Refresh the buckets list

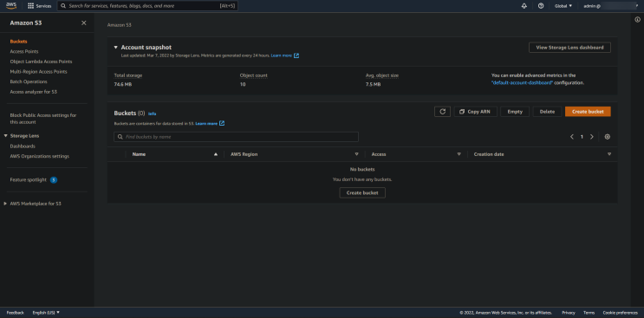pyautogui.click(x=442, y=112)
